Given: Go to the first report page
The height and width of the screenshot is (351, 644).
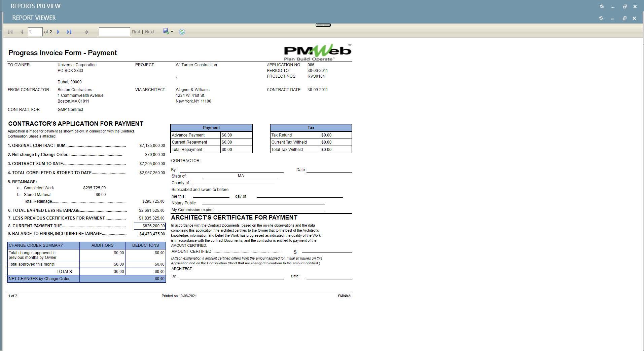Looking at the screenshot, I should click(10, 32).
